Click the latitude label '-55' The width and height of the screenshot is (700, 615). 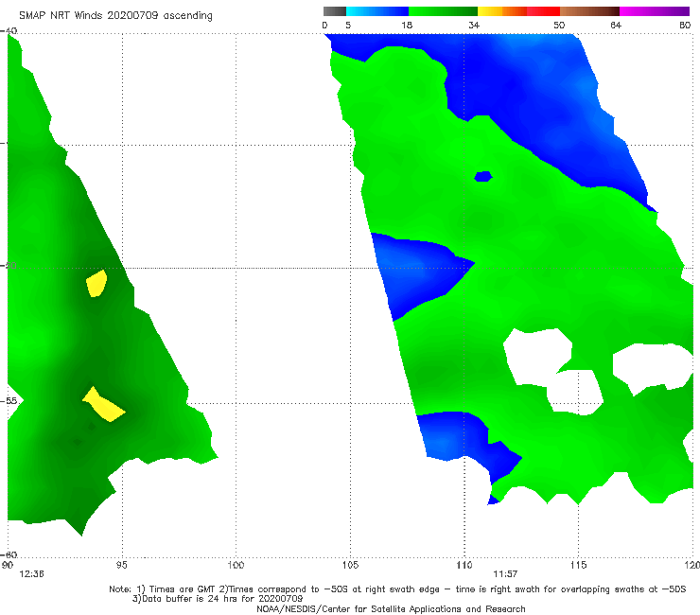click(9, 400)
